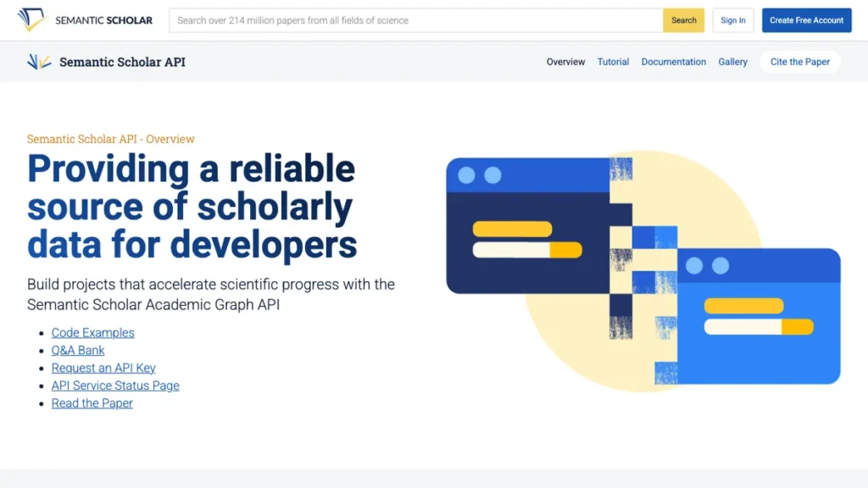Open the Sign In page
868x488 pixels.
point(733,20)
